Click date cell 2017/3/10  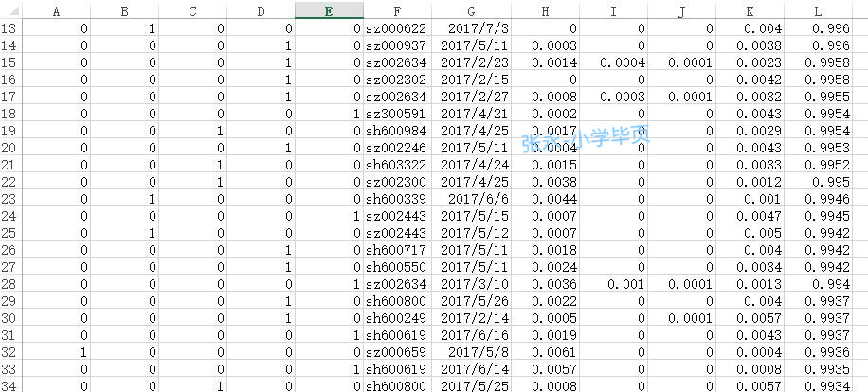pos(471,284)
